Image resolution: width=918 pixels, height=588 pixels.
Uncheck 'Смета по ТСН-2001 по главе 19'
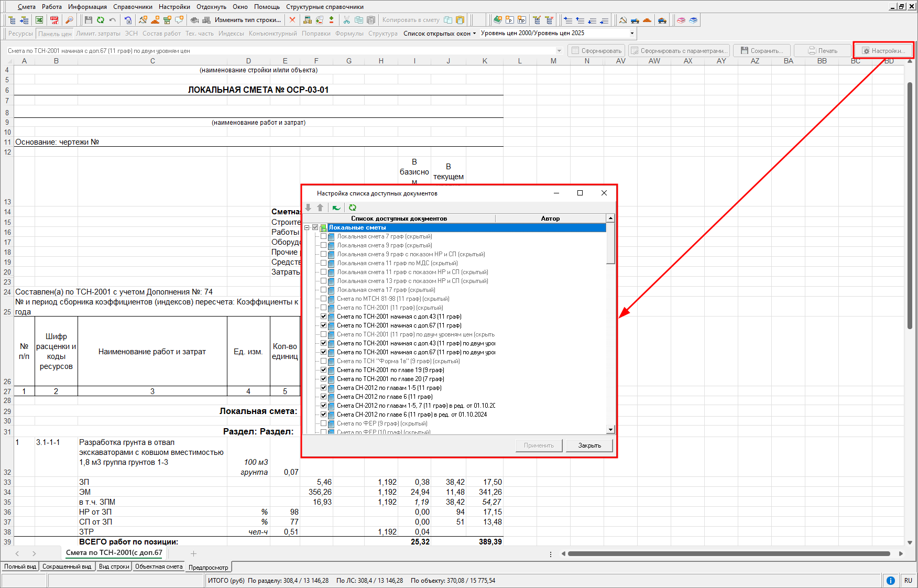323,370
